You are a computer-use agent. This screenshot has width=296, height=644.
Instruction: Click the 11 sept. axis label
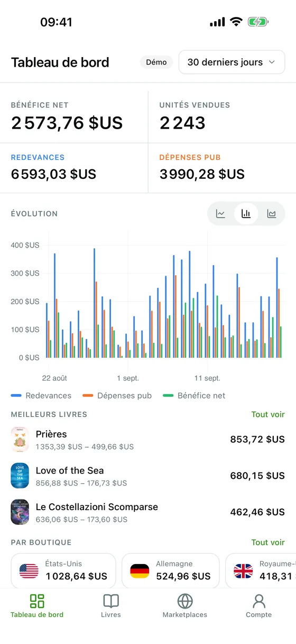(x=207, y=378)
